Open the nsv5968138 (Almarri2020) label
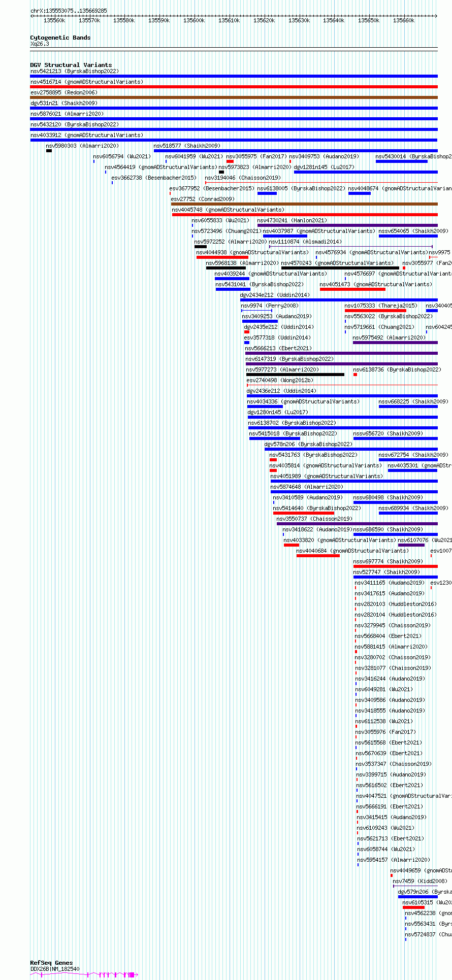Image resolution: width=452 pixels, height=980 pixels. coord(242,263)
